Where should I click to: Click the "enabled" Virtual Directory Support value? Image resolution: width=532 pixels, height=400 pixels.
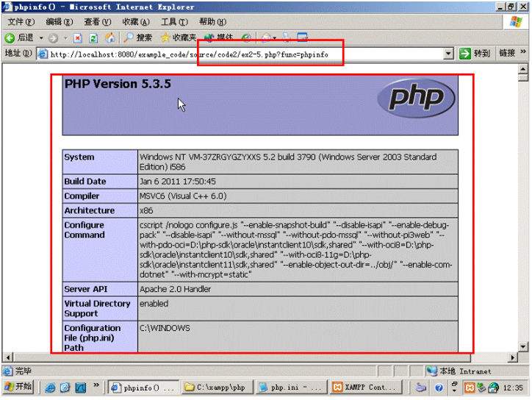coord(154,304)
